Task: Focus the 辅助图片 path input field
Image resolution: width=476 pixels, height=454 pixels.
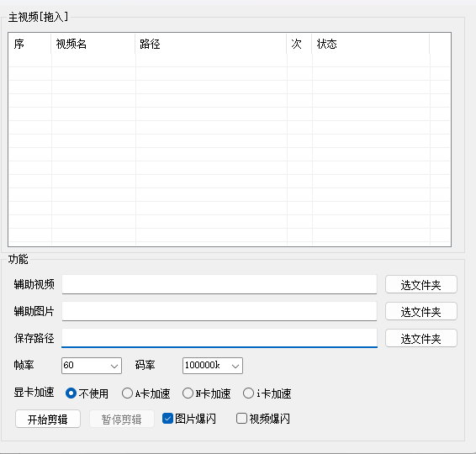Action: (219, 311)
